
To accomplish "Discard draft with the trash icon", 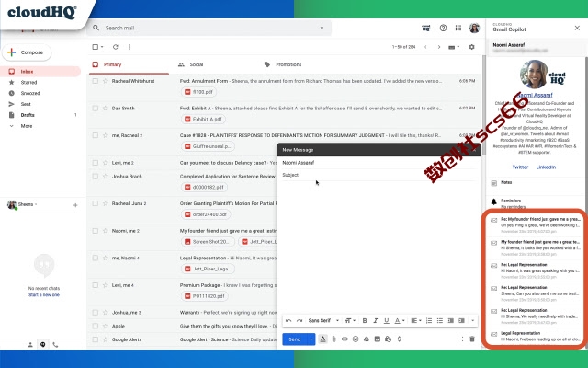I will point(472,339).
